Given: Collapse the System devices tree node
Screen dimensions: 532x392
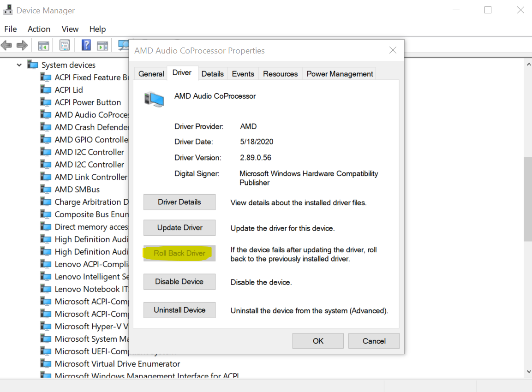Looking at the screenshot, I should click(19, 65).
